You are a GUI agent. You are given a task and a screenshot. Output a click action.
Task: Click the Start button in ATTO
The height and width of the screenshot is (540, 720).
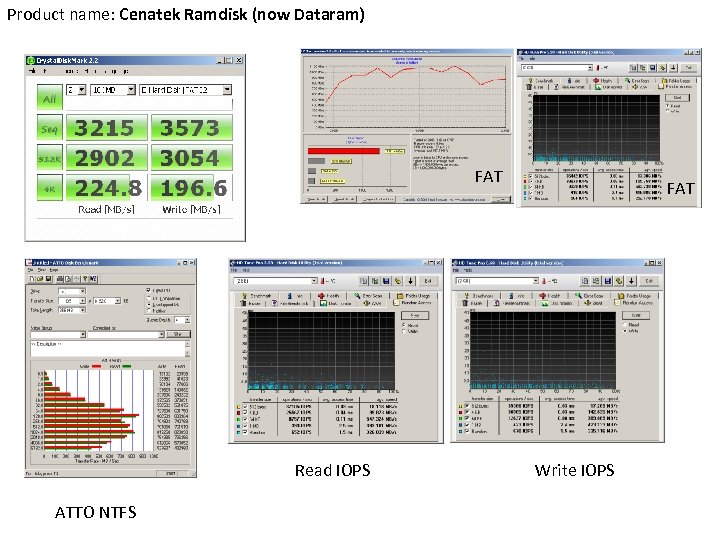[x=178, y=334]
